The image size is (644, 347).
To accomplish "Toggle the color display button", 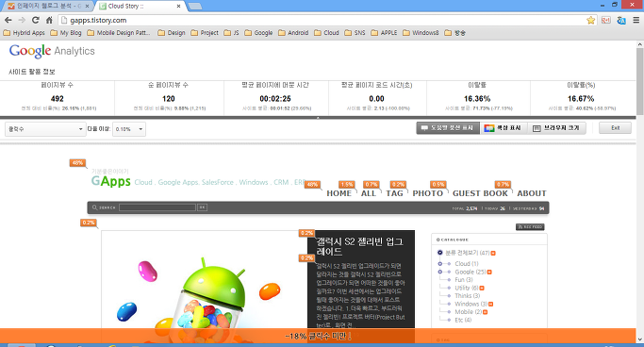I will tap(504, 128).
